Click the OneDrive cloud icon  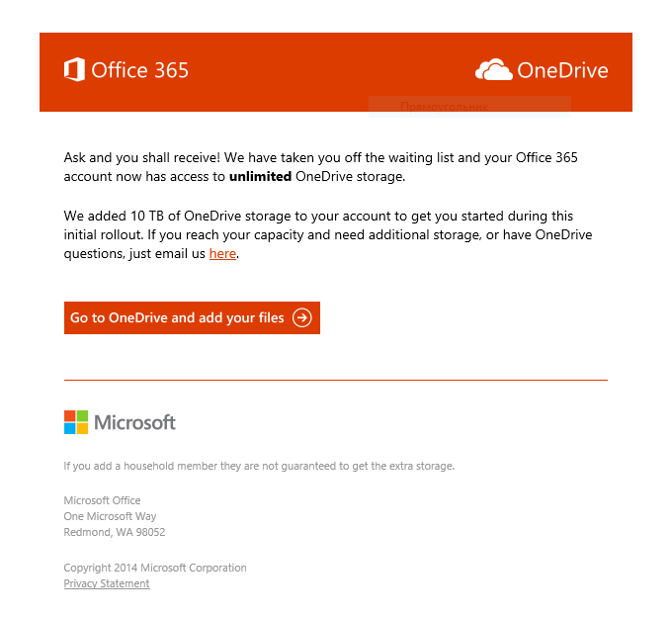click(493, 70)
